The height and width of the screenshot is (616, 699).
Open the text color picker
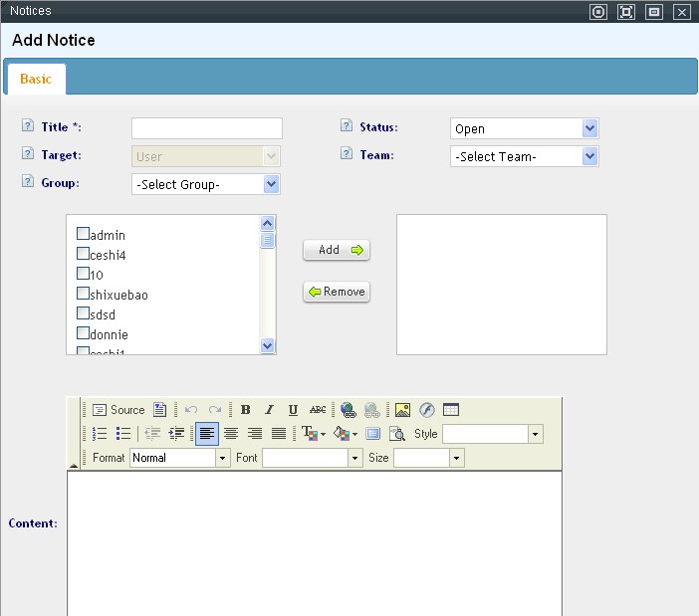314,434
